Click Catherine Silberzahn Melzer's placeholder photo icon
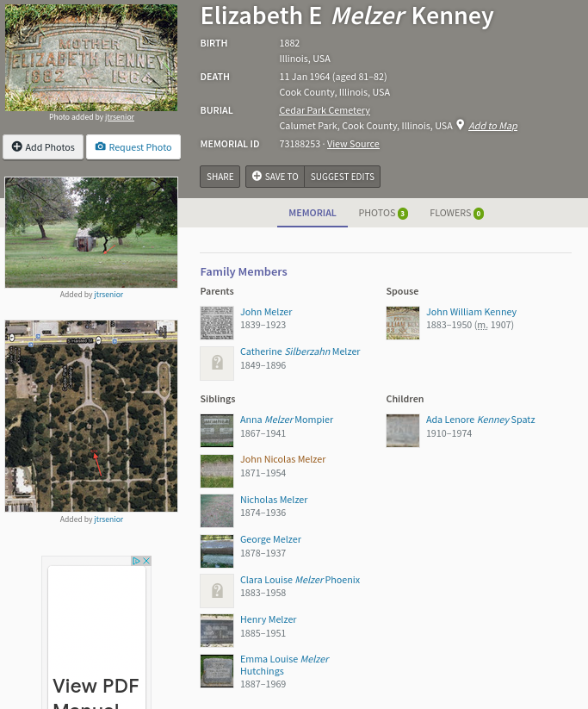 tap(217, 363)
